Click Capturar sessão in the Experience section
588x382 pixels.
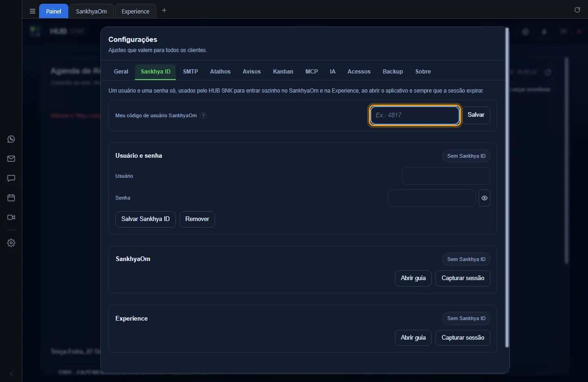(463, 337)
